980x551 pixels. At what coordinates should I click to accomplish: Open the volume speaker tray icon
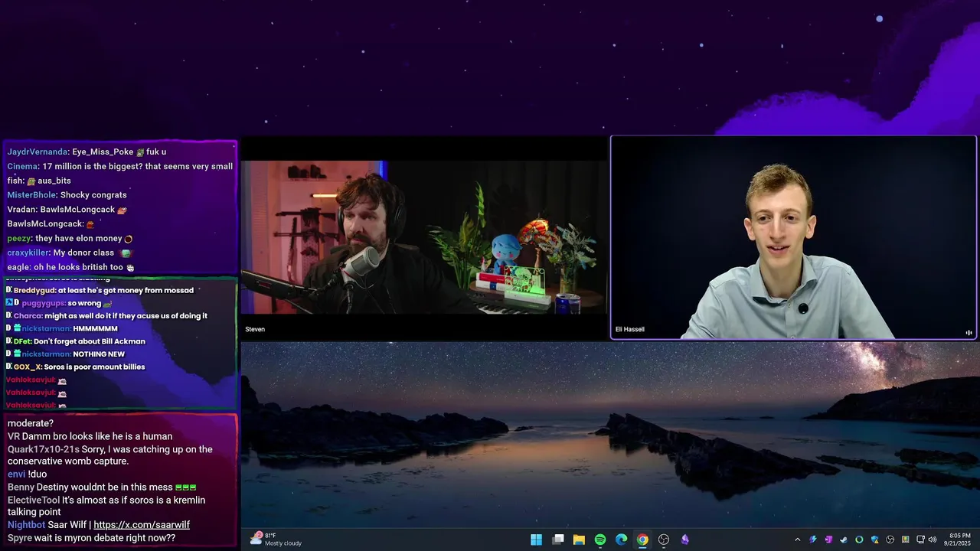pos(933,540)
